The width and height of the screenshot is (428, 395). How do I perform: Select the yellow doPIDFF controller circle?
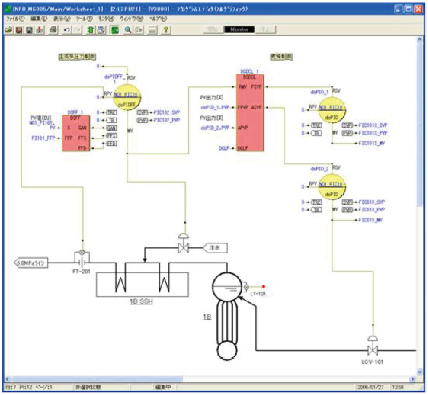127,97
